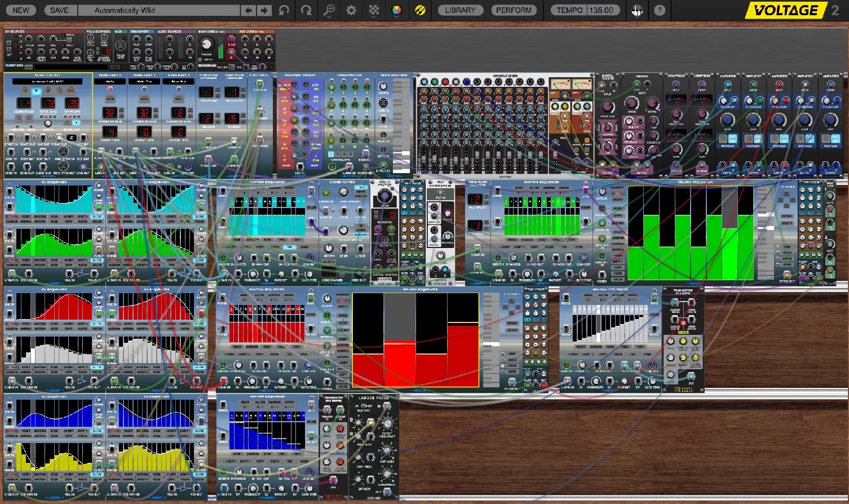The image size is (849, 504).
Task: Toggle the Chord Player MULTI CH button
Action: (x=329, y=262)
